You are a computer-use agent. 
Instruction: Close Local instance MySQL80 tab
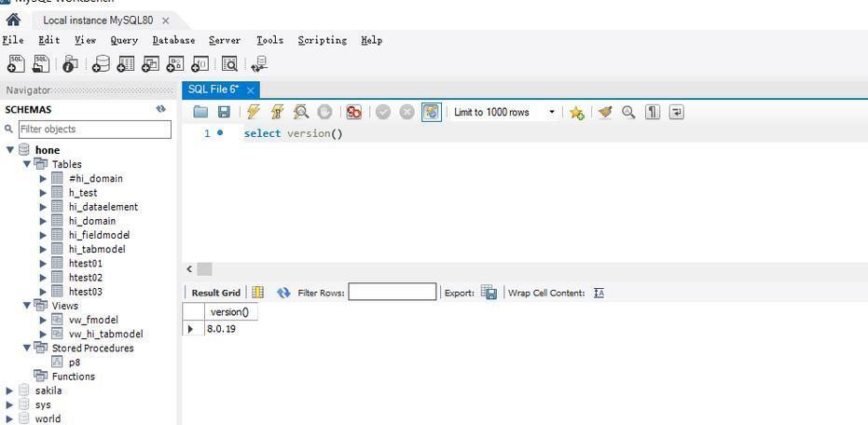pos(165,21)
